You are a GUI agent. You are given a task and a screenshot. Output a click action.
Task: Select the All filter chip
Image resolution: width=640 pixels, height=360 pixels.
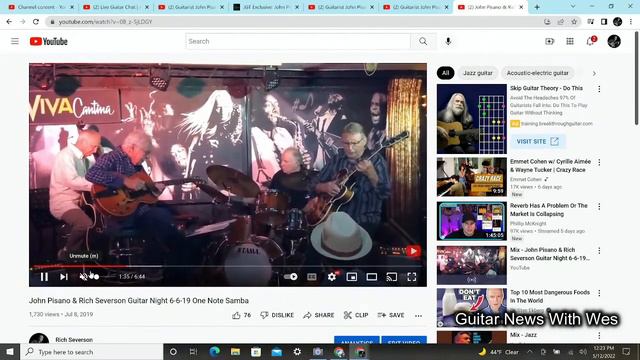coord(445,73)
